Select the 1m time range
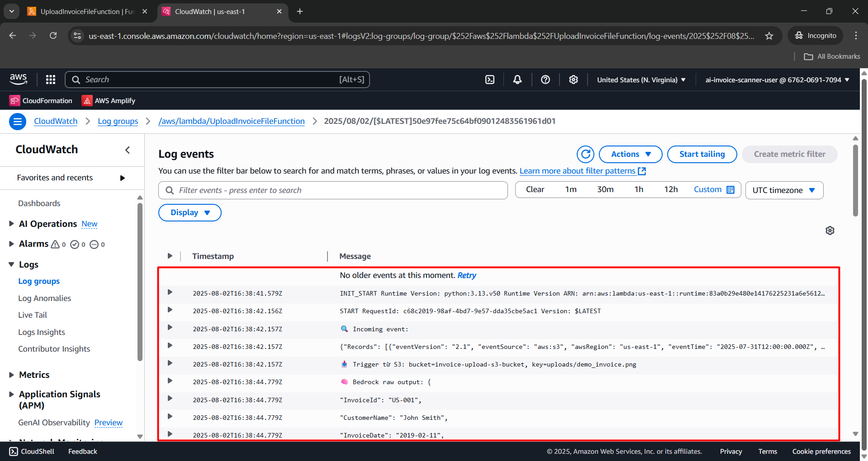The height and width of the screenshot is (461, 868). 570,189
